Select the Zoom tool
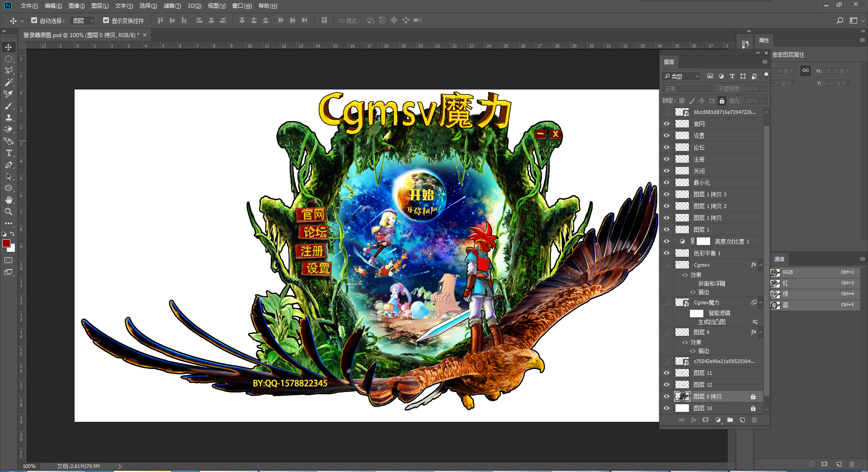The height and width of the screenshot is (472, 868). click(x=9, y=212)
